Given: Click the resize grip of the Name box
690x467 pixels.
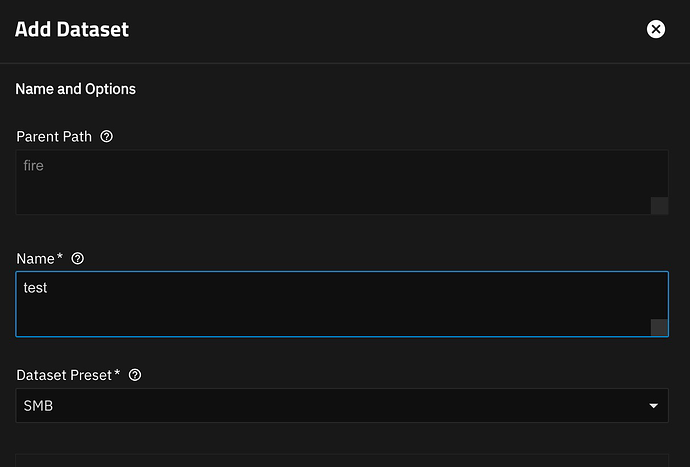Looking at the screenshot, I should click(x=659, y=327).
